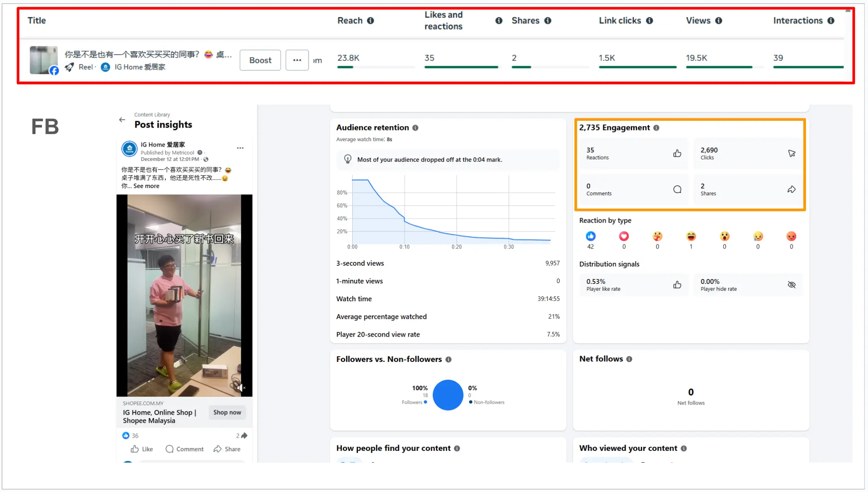Click the Like button under the post preview
The height and width of the screenshot is (492, 868).
[141, 449]
